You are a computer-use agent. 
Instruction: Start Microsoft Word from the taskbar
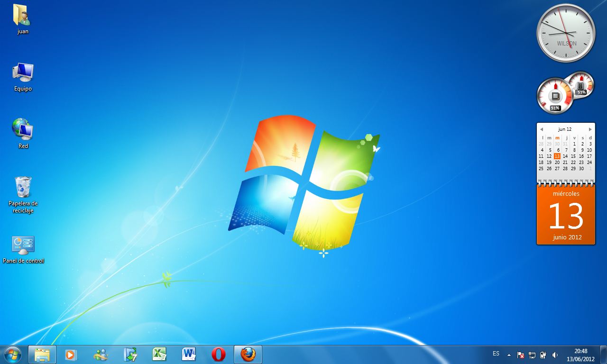[x=189, y=354]
